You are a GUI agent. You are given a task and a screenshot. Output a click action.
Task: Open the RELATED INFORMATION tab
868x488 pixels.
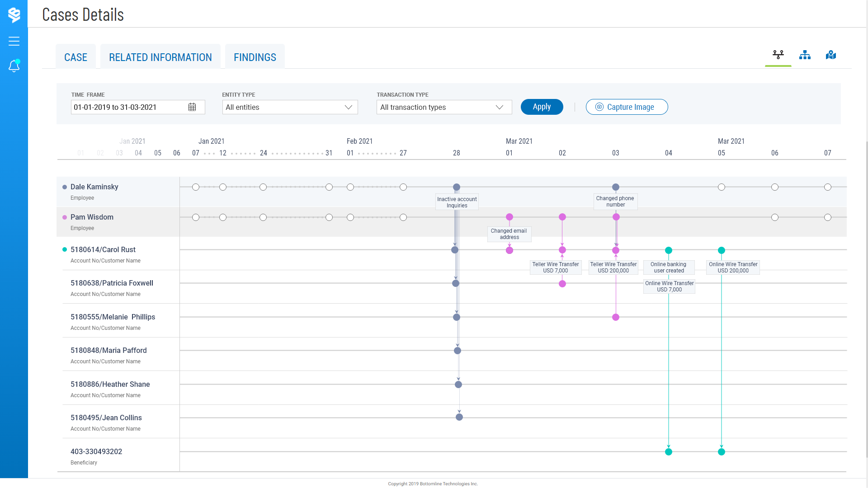[160, 57]
